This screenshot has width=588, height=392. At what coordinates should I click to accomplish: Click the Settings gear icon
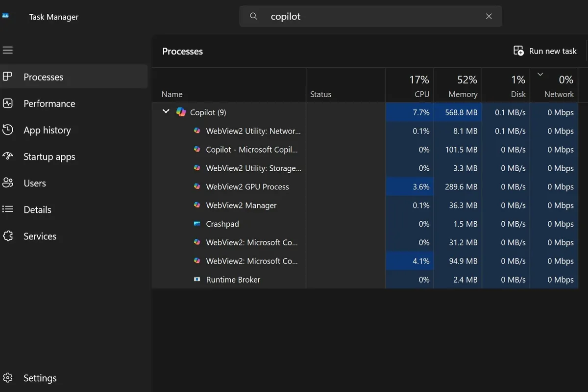click(x=8, y=378)
